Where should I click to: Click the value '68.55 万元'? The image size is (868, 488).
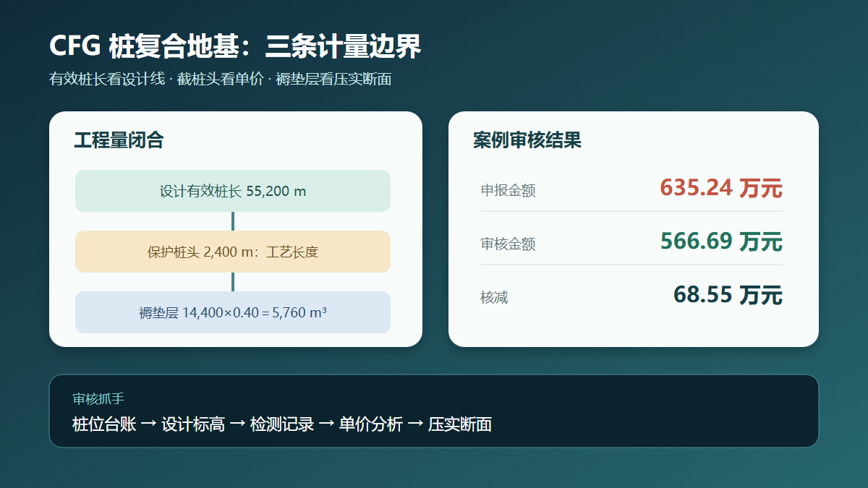(728, 295)
